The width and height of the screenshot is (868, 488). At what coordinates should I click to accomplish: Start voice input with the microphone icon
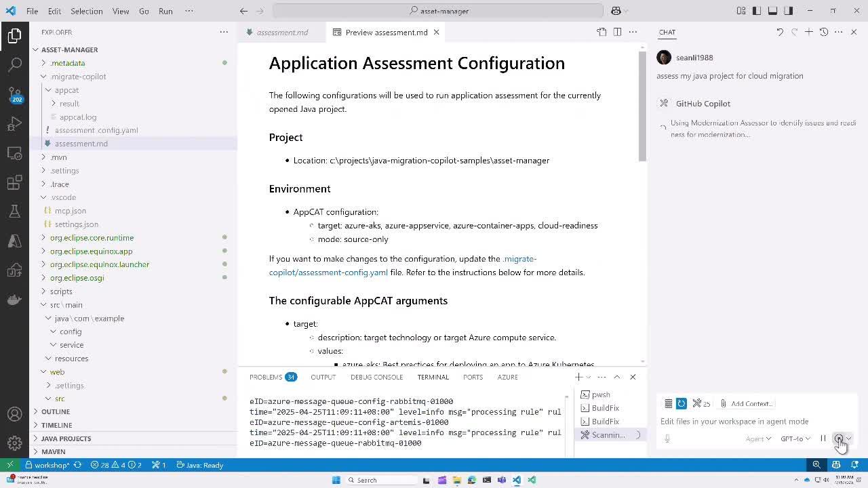click(x=667, y=438)
